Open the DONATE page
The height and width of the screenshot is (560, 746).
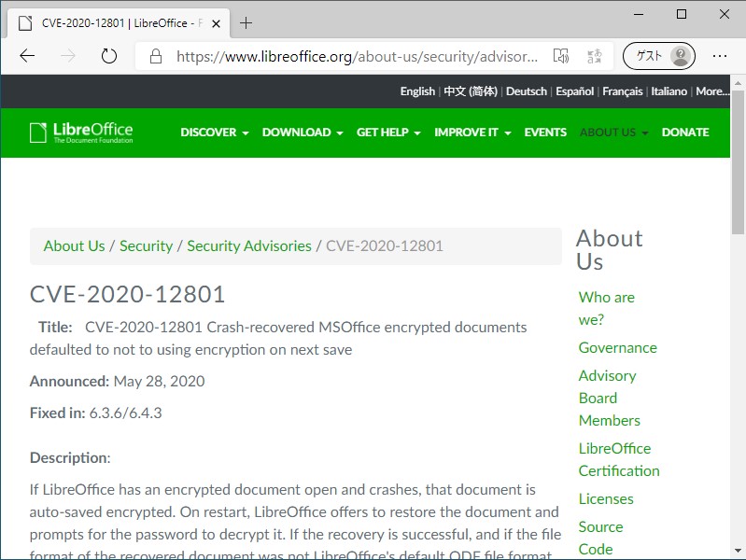685,133
